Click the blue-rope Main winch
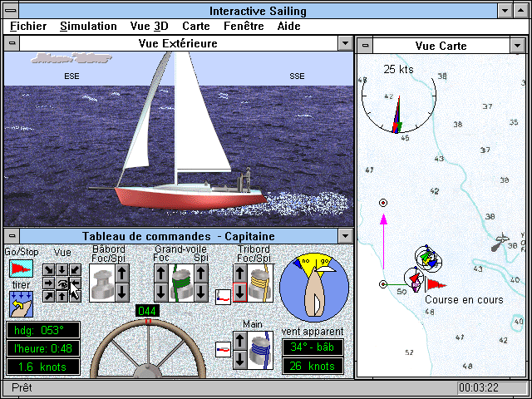 pos(260,351)
